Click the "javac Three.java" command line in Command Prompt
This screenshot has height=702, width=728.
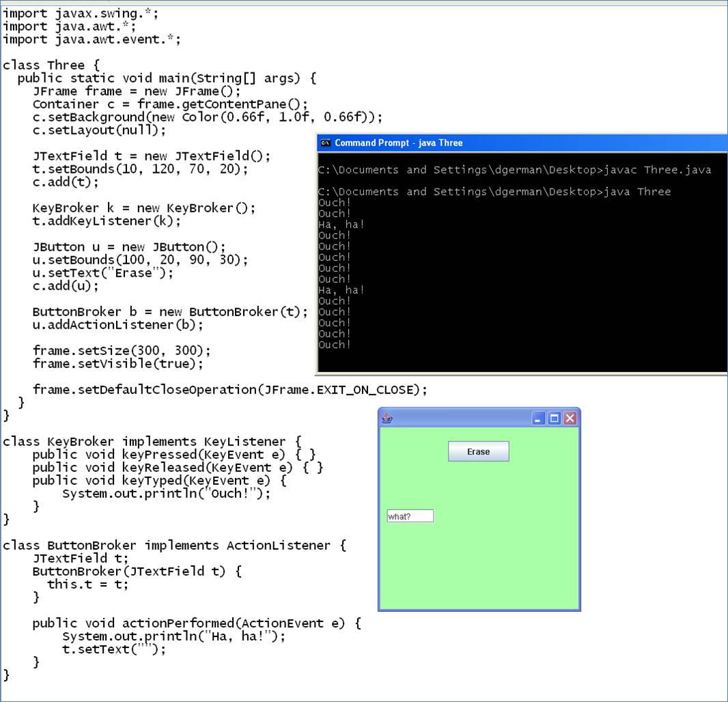pyautogui.click(x=514, y=170)
